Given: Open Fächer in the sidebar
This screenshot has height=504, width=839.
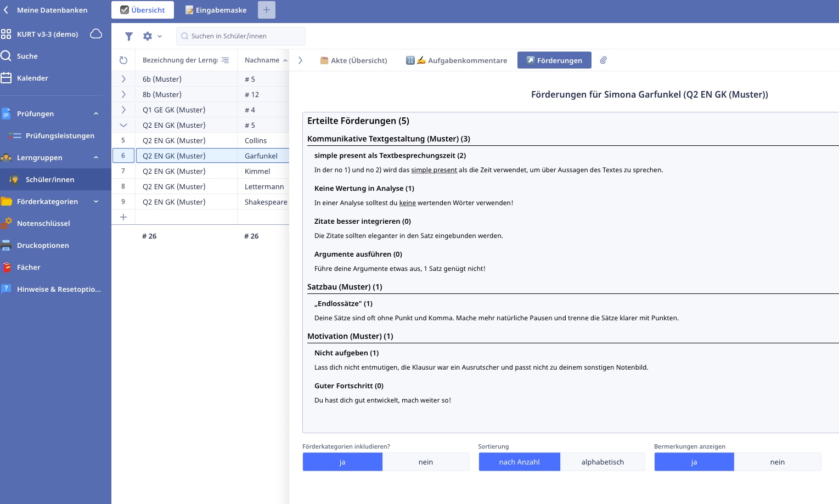Looking at the screenshot, I should (29, 267).
